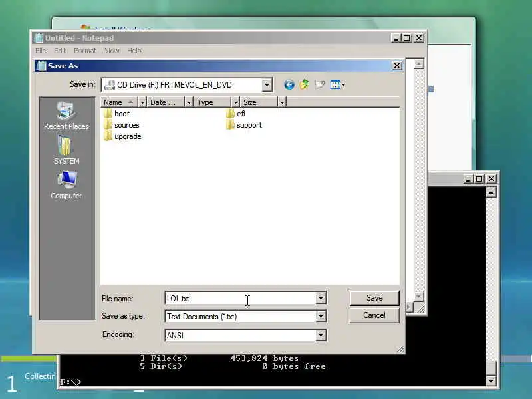
Task: Maximize the Notepad window
Action: tap(407, 37)
